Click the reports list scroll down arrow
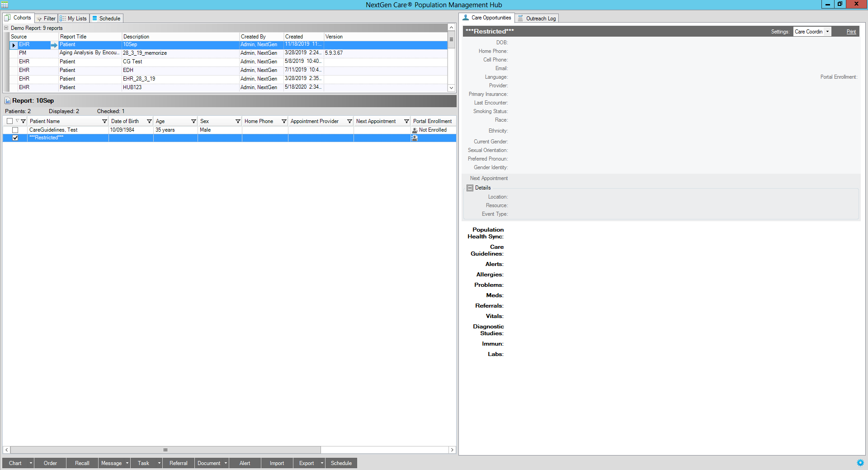868x470 pixels. tap(451, 88)
